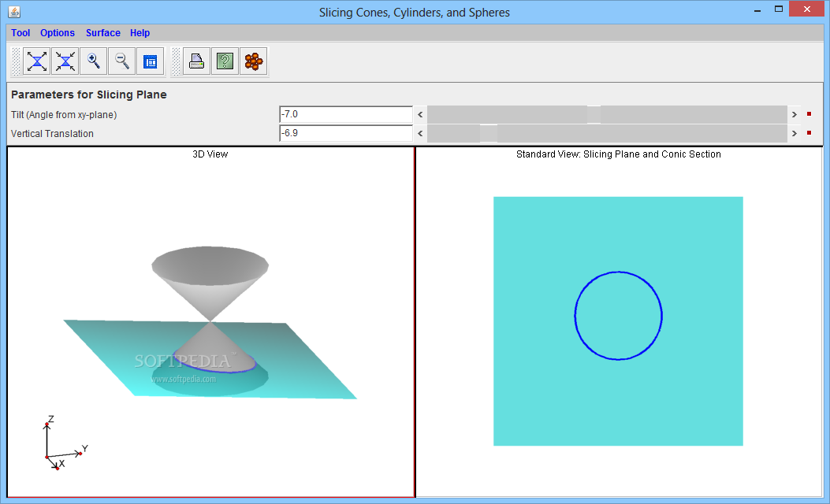Close the Slicing Cones window

pyautogui.click(x=806, y=9)
